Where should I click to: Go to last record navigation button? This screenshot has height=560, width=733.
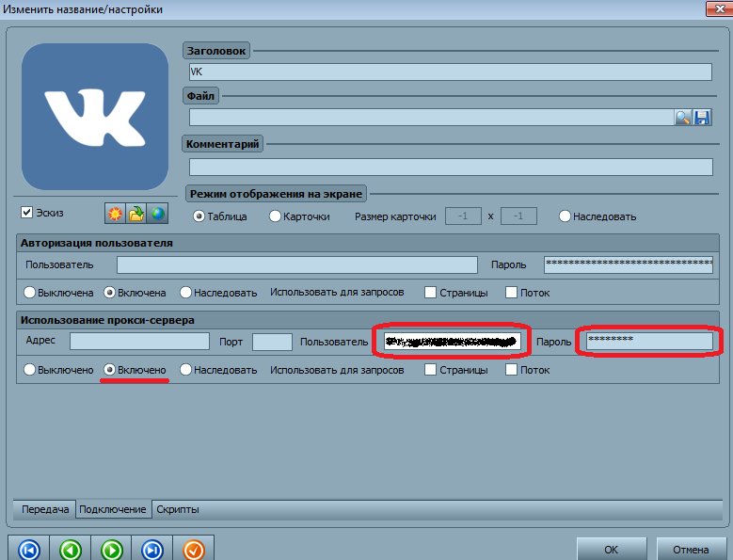[152, 550]
